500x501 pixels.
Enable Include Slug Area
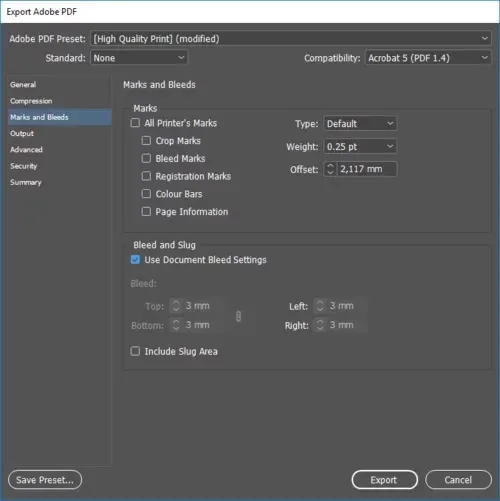coord(135,351)
